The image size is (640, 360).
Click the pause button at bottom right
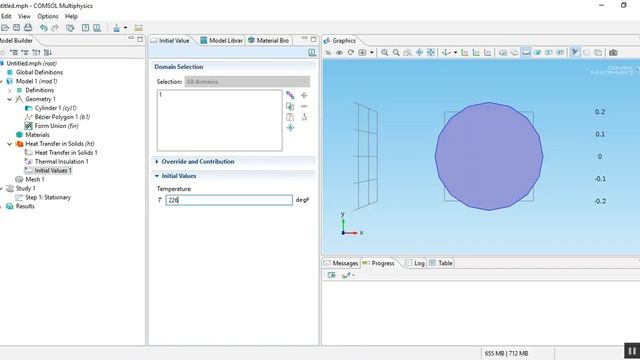(x=632, y=351)
